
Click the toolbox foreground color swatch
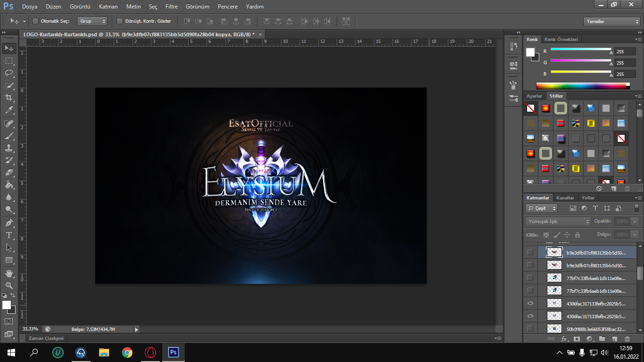[7, 305]
